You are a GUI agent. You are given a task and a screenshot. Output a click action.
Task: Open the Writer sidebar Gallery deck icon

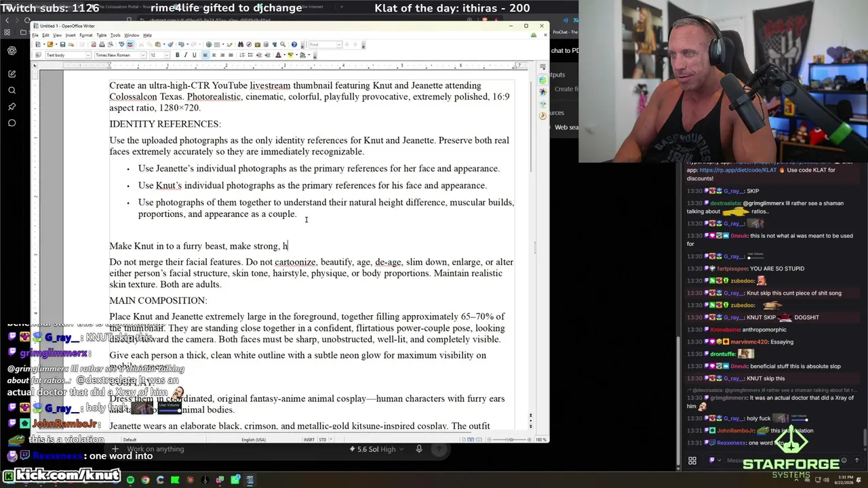click(542, 102)
